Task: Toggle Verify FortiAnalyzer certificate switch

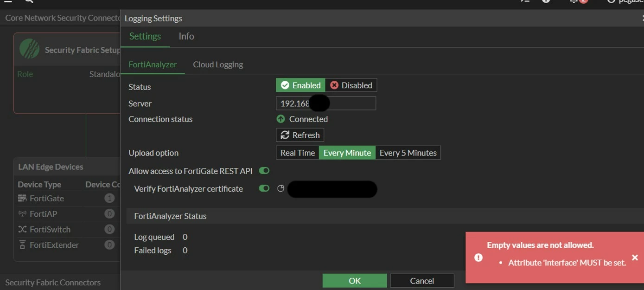Action: (264, 188)
